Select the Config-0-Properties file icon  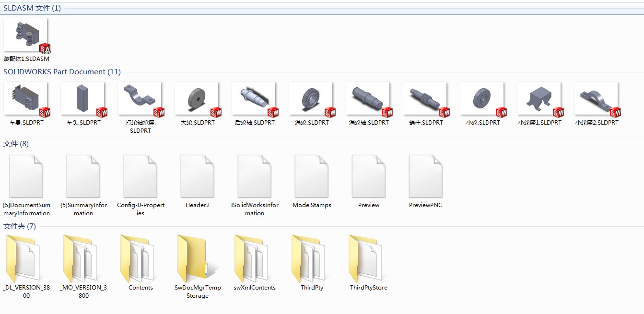point(141,176)
